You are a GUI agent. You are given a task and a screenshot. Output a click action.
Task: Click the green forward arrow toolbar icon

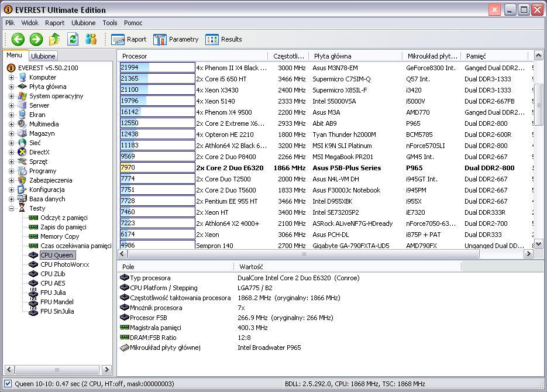click(x=36, y=39)
